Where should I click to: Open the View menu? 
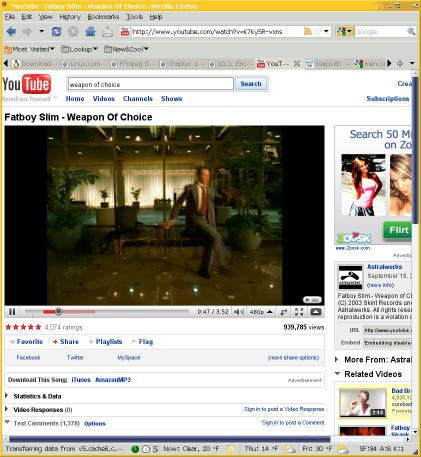click(46, 17)
